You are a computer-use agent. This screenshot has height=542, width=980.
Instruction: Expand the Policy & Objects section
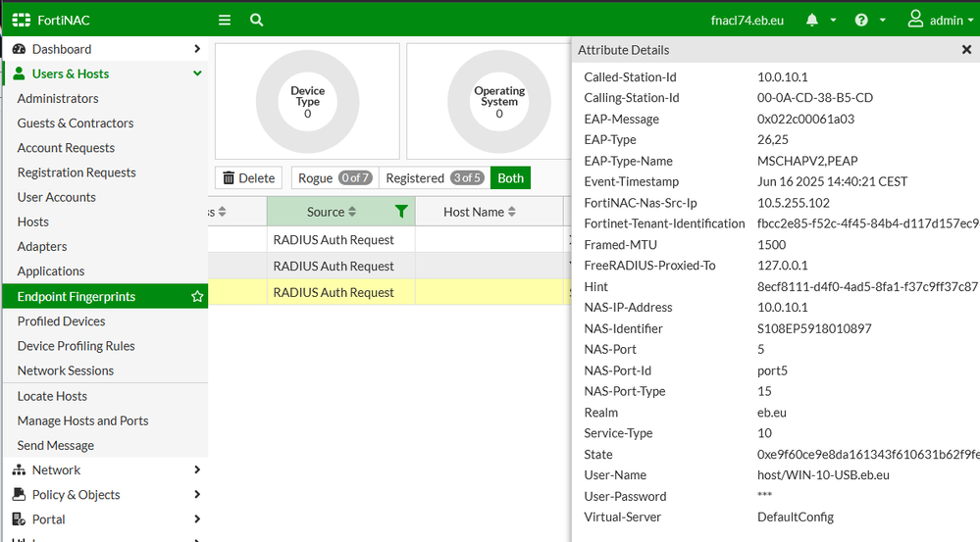(x=197, y=494)
